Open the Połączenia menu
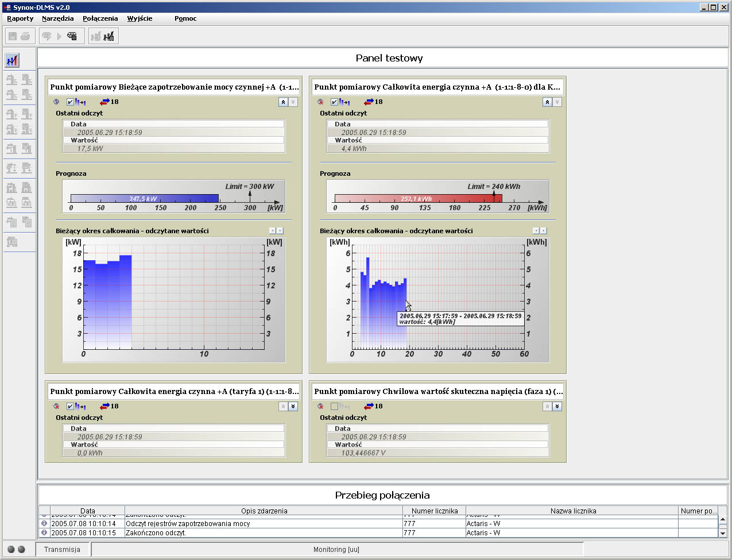Image resolution: width=732 pixels, height=560 pixels. pos(100,18)
